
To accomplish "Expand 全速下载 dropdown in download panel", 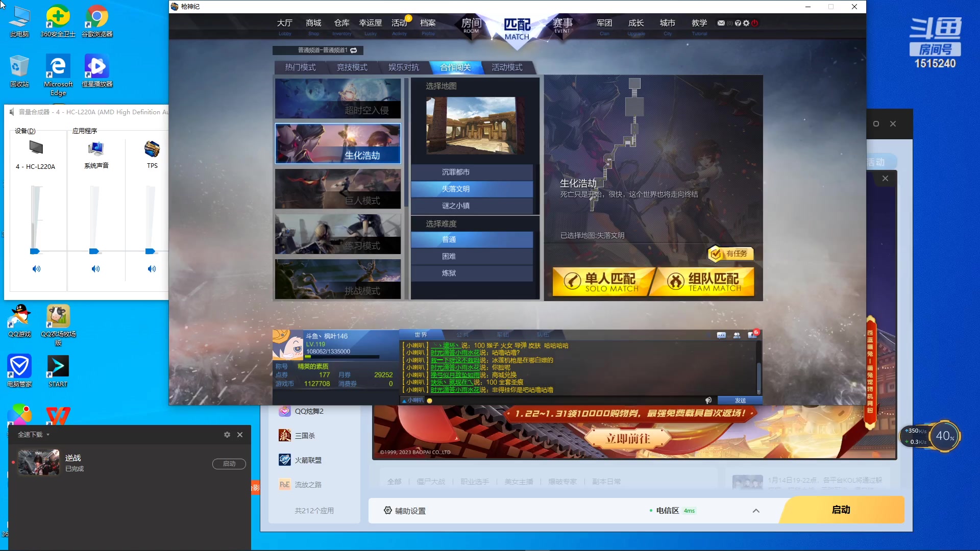I will pos(48,435).
